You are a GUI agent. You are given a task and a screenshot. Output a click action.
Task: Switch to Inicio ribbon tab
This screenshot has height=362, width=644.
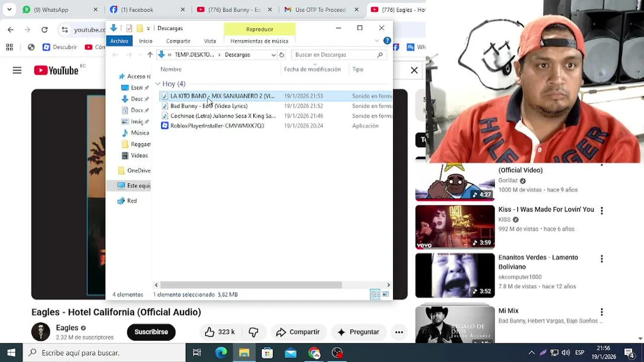tap(146, 41)
